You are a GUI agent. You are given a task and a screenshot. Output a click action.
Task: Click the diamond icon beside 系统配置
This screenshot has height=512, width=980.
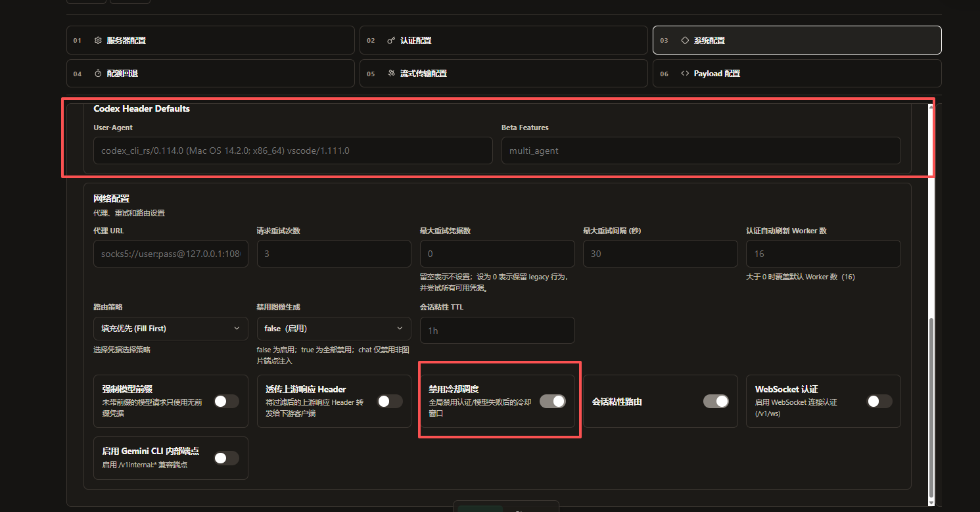pyautogui.click(x=684, y=40)
